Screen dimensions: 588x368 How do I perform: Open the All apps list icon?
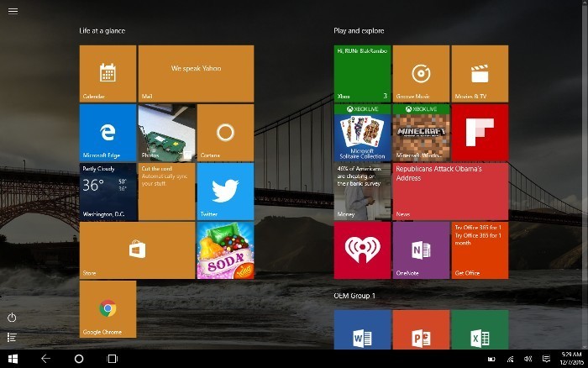[x=12, y=337]
